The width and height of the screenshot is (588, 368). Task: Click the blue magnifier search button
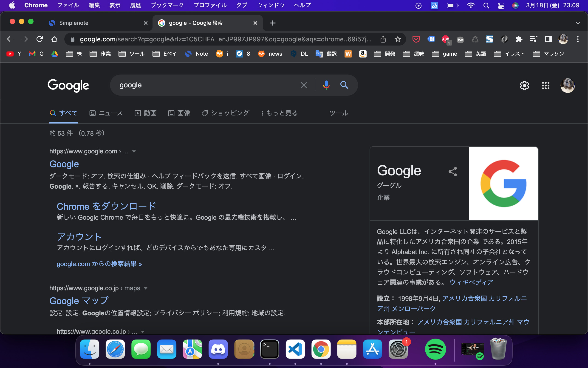(344, 85)
